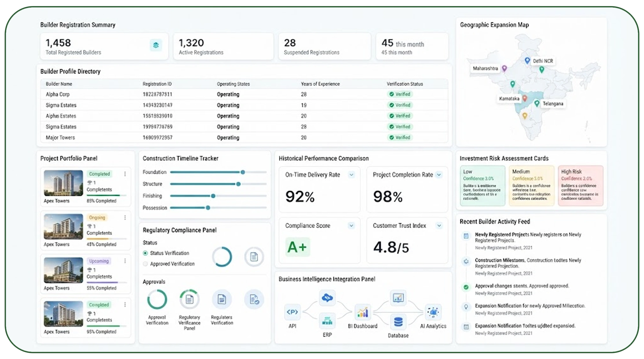Click the Regulaters Verification document icon

222,299
